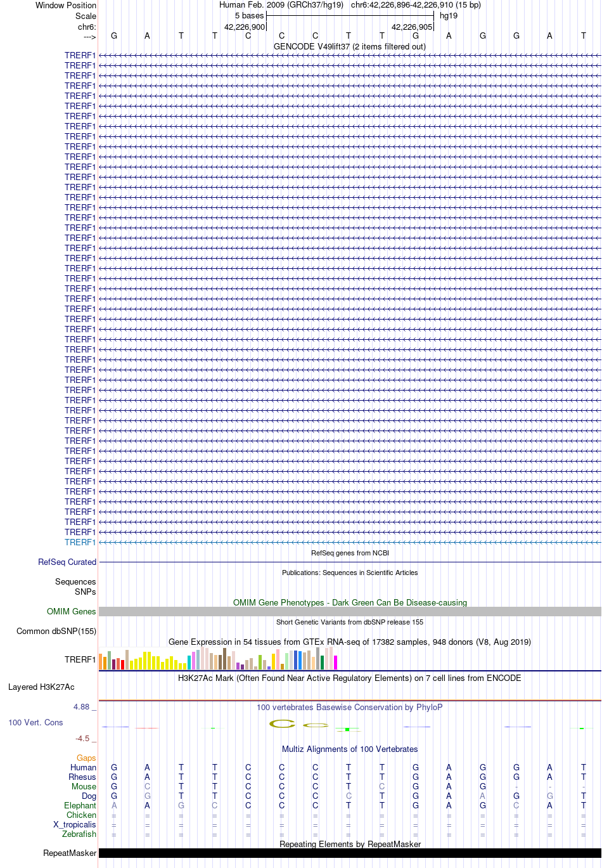Select the Dog alignment row label
Viewport: 602px width, 868px height.
89,796
